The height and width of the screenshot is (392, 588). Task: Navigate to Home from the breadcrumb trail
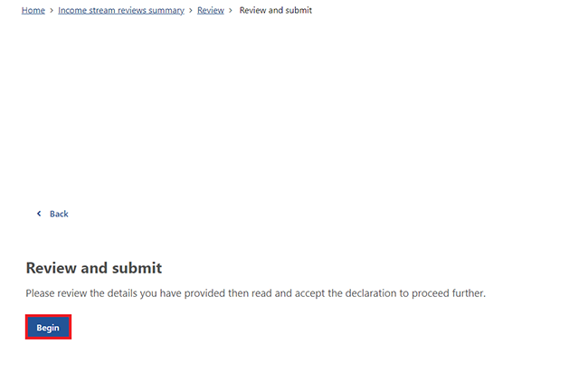coord(33,11)
